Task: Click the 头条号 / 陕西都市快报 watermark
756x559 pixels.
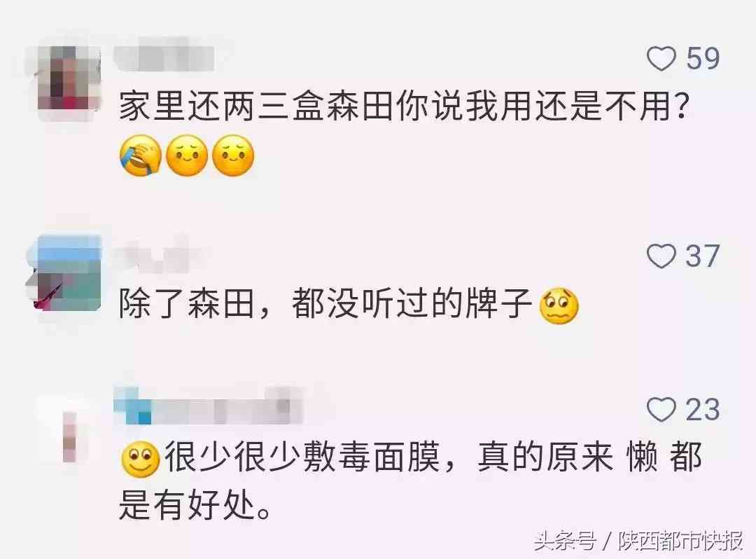Action: [x=638, y=541]
